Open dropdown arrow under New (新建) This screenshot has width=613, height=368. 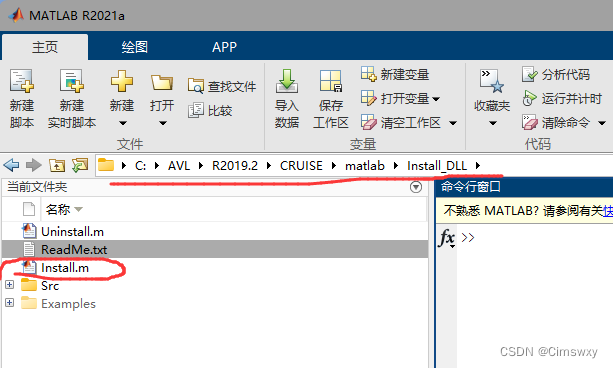click(123, 123)
